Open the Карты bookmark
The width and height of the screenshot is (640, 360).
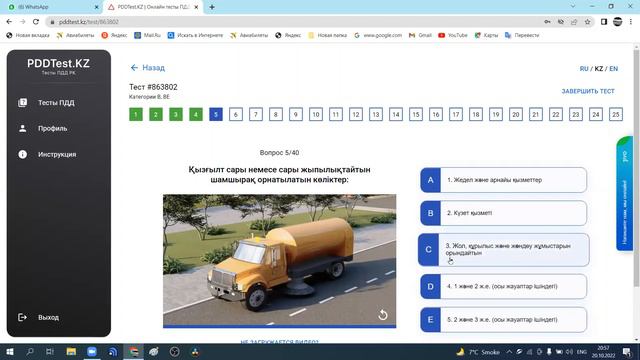(486, 36)
